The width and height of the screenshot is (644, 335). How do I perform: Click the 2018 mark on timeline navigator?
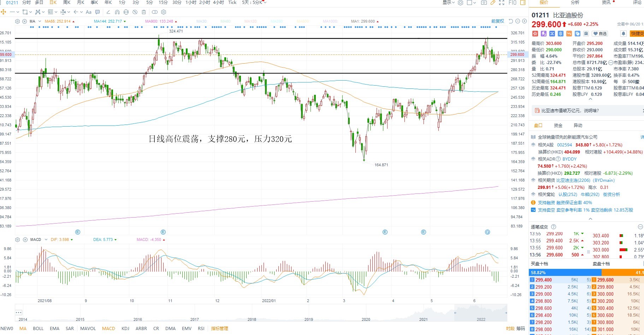click(252, 319)
